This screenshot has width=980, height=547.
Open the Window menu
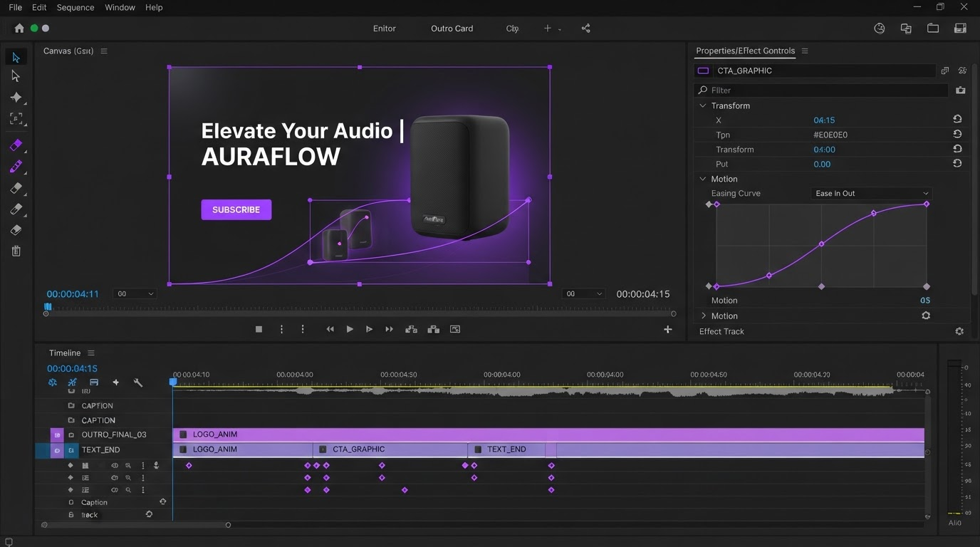[120, 7]
